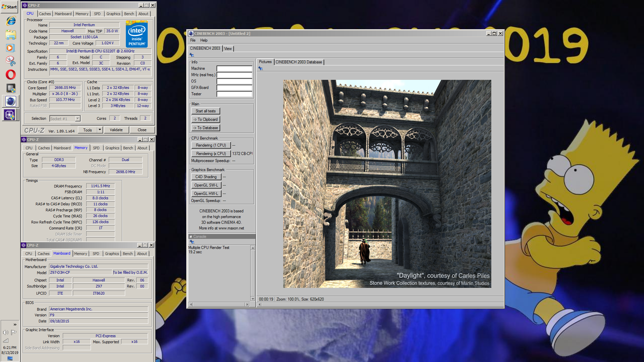
Task: Open Windows Explorer folder icon in taskbar
Action: tap(10, 35)
